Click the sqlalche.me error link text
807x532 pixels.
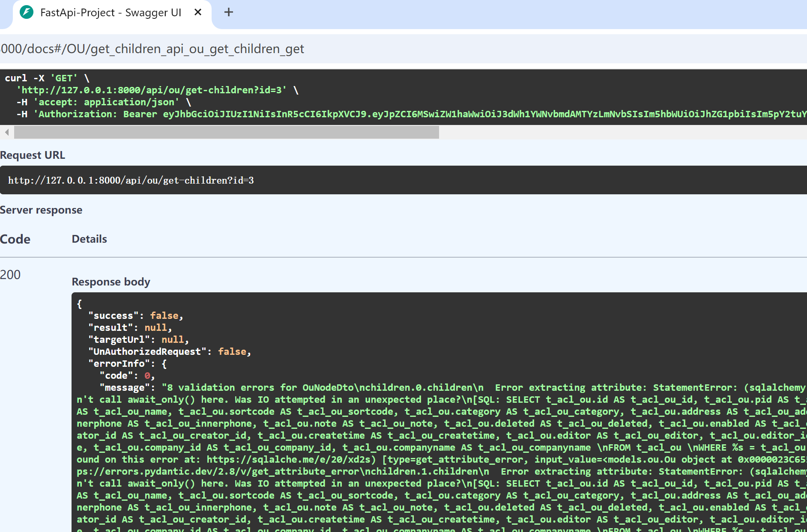pyautogui.click(x=291, y=460)
